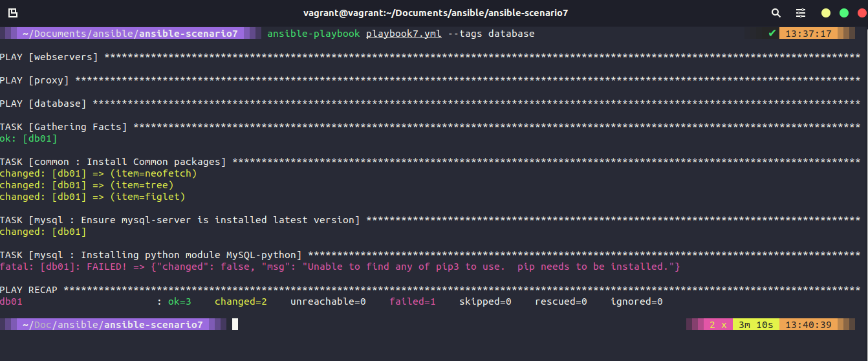The image size is (868, 361).
Task: Minimize window with the yellow button
Action: coord(826,13)
